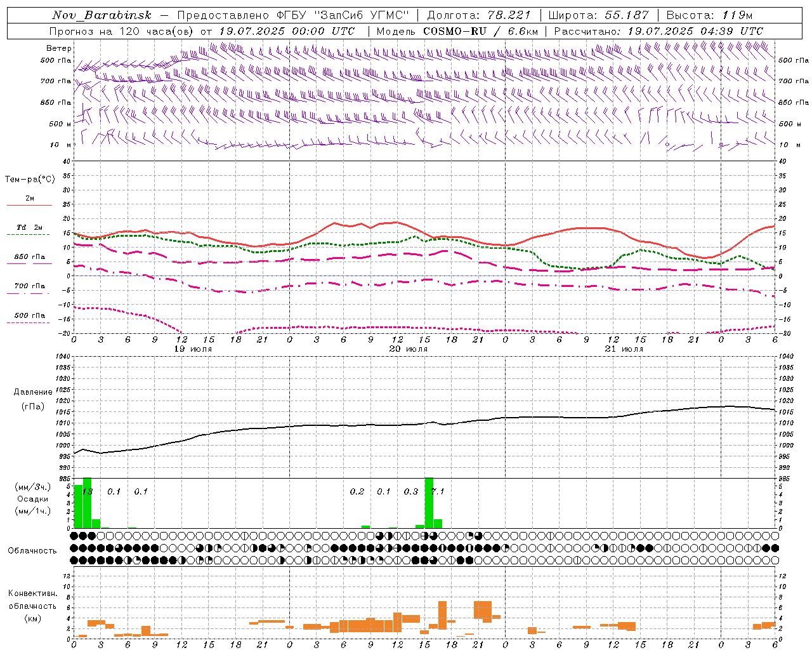
Task: Click the '500 гПа' legend in temperature panel
Action: 29,315
